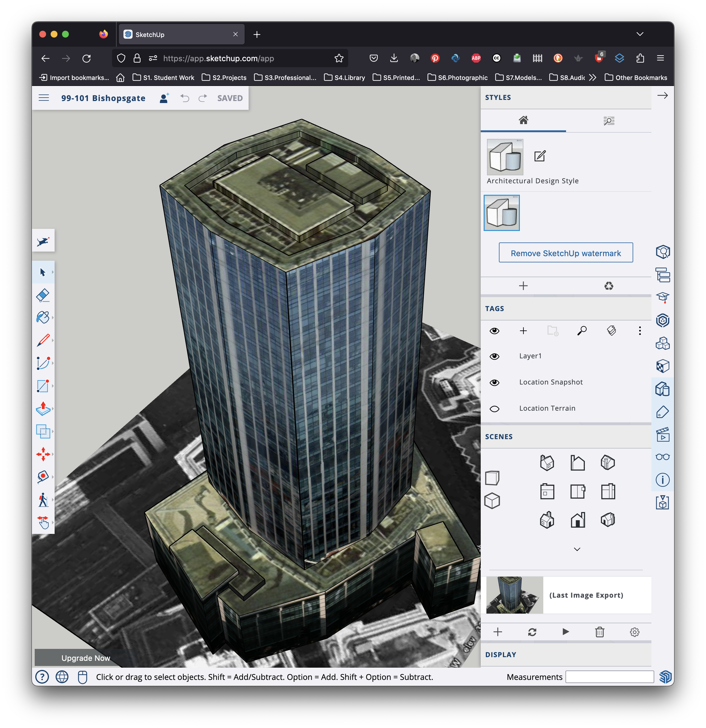Collapse the Scenes panel header
Viewport: 706px width, 728px height.
(x=566, y=437)
